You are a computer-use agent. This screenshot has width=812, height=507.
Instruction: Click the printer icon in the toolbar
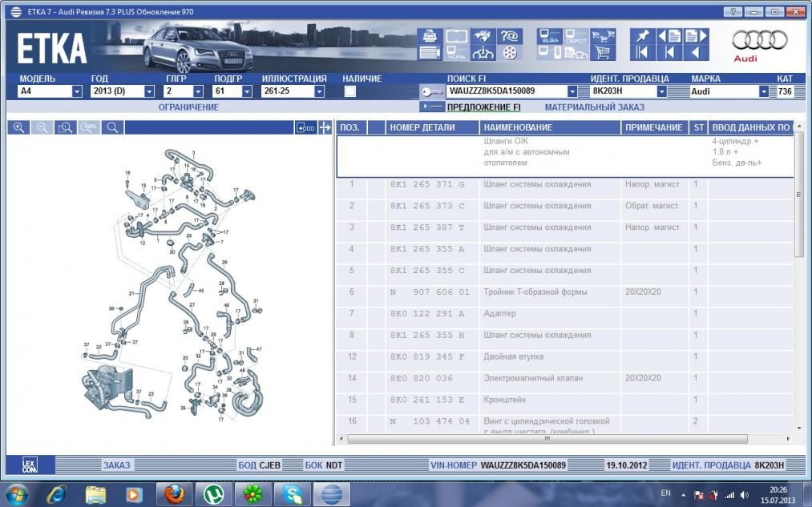(430, 36)
